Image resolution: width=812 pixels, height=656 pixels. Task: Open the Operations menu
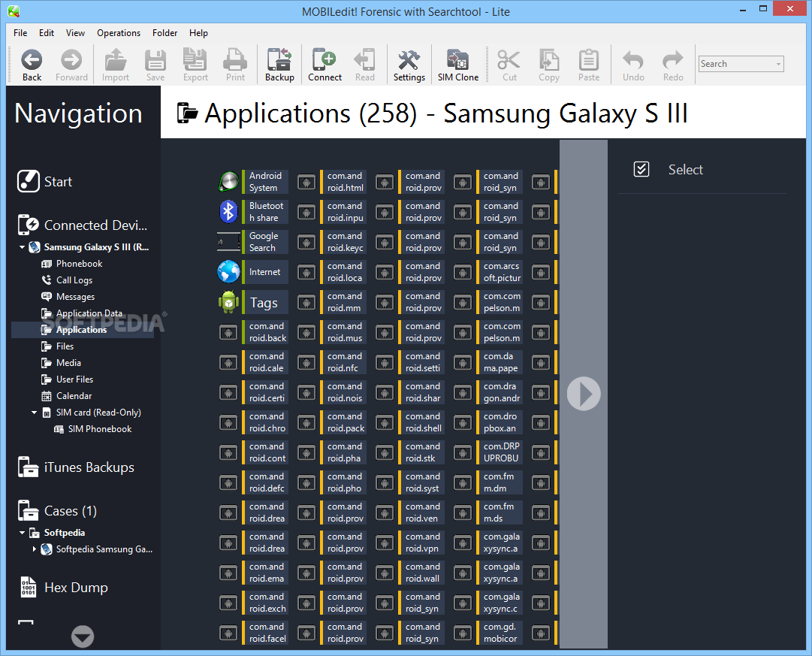click(119, 32)
